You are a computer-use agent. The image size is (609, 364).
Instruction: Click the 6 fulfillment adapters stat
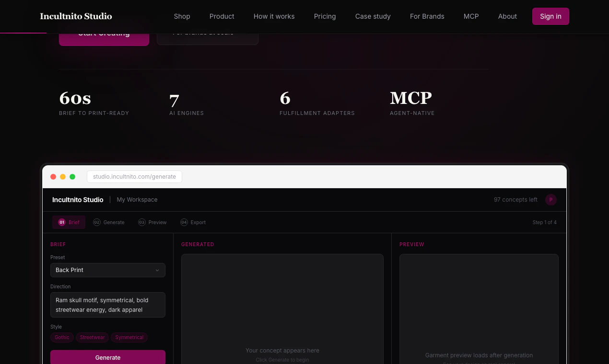(317, 103)
